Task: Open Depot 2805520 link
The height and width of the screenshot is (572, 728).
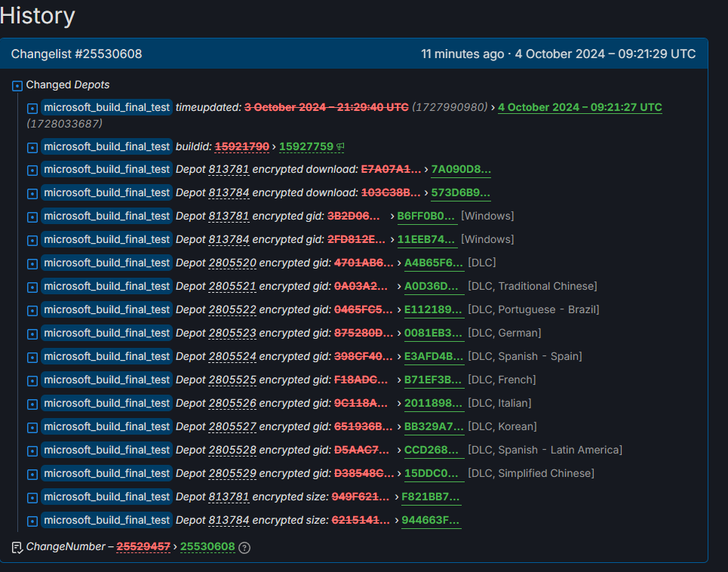Action: (232, 263)
